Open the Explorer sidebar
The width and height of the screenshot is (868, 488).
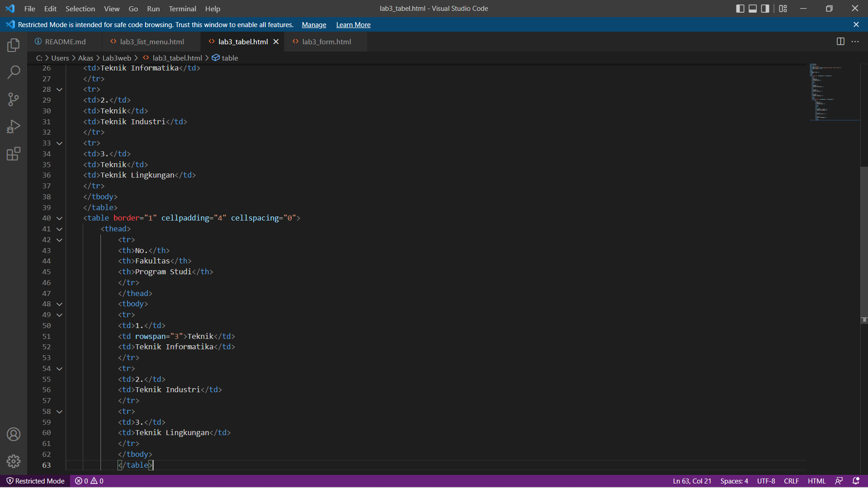tap(14, 45)
